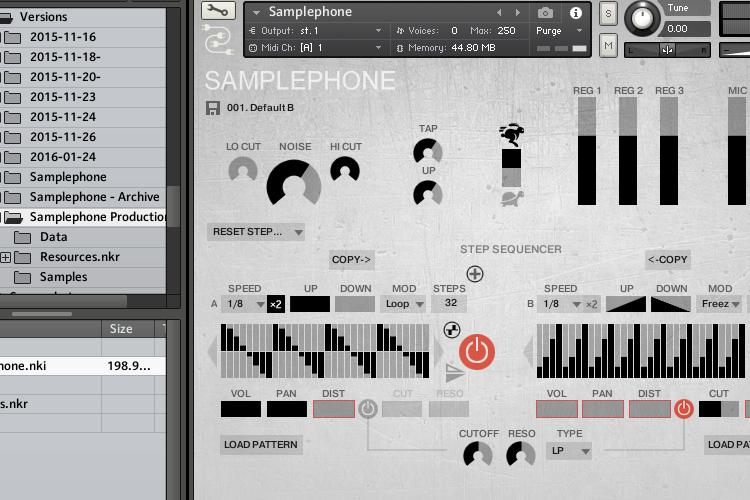
Task: Shift sequencer A pattern right with arrow
Action: [x=438, y=351]
